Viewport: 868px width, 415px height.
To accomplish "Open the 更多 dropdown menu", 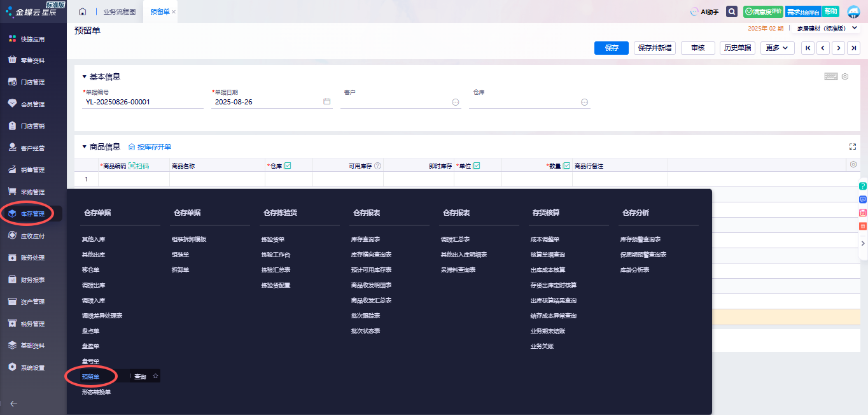I will tap(777, 48).
